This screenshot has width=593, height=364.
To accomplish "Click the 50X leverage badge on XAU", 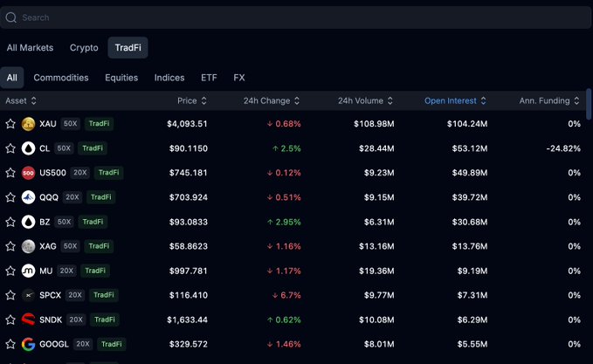I will tap(71, 124).
